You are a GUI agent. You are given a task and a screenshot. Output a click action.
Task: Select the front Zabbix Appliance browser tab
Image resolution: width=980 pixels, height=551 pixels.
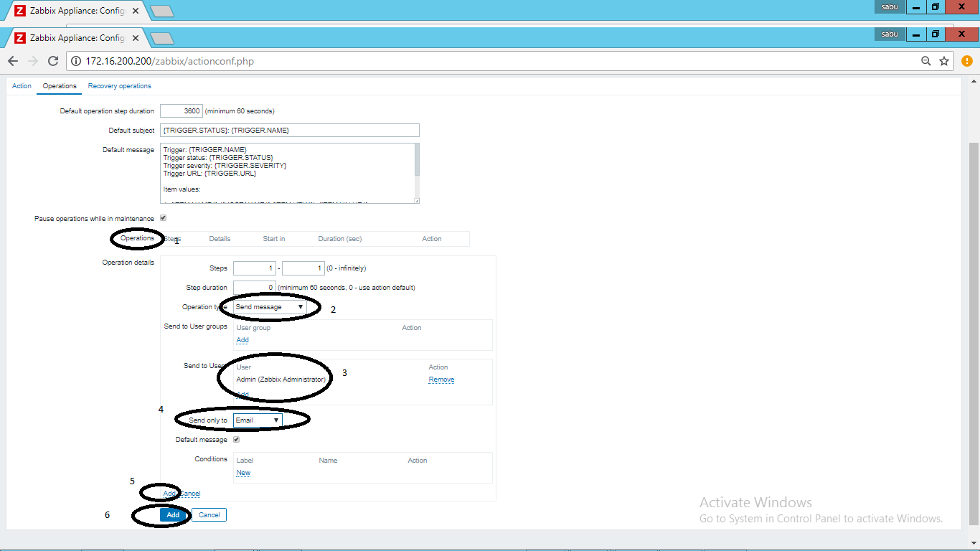pyautogui.click(x=77, y=37)
